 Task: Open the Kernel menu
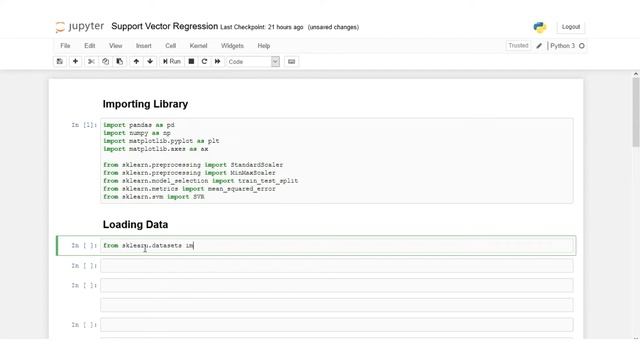tap(198, 46)
